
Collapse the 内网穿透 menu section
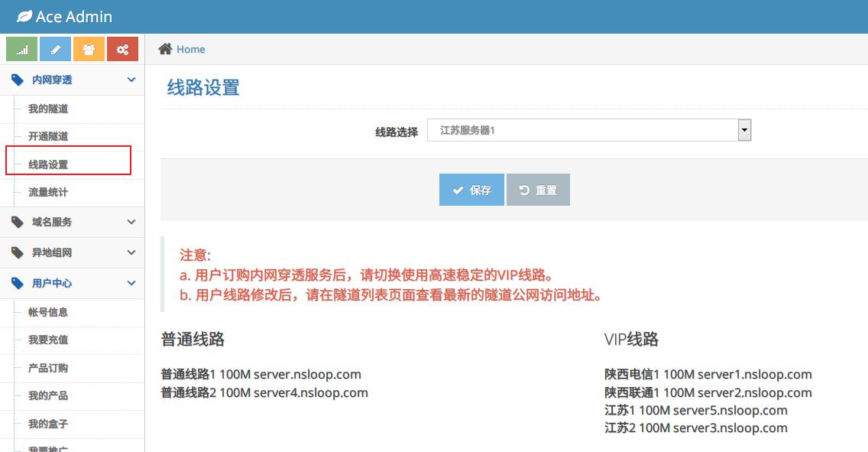pos(131,80)
